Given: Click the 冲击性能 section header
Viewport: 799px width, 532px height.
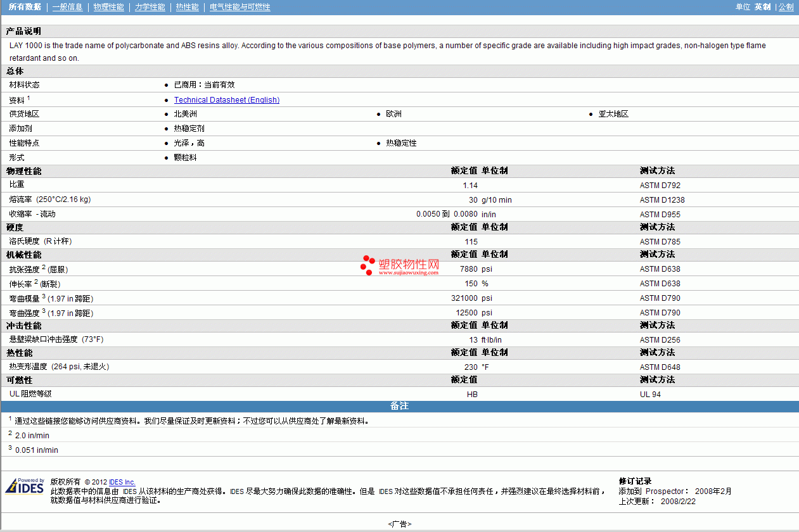Looking at the screenshot, I should pyautogui.click(x=23, y=326).
